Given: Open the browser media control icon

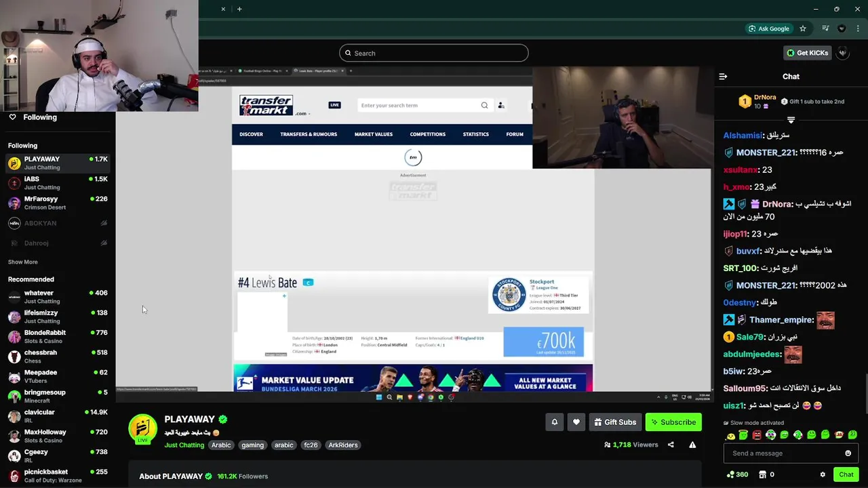Looking at the screenshot, I should coord(825,28).
